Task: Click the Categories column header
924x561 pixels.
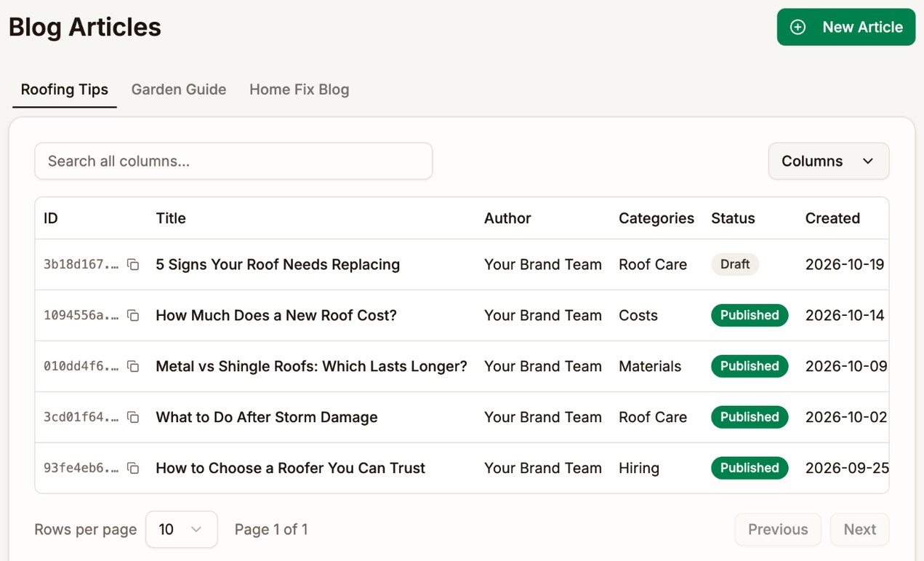Action: 656,218
